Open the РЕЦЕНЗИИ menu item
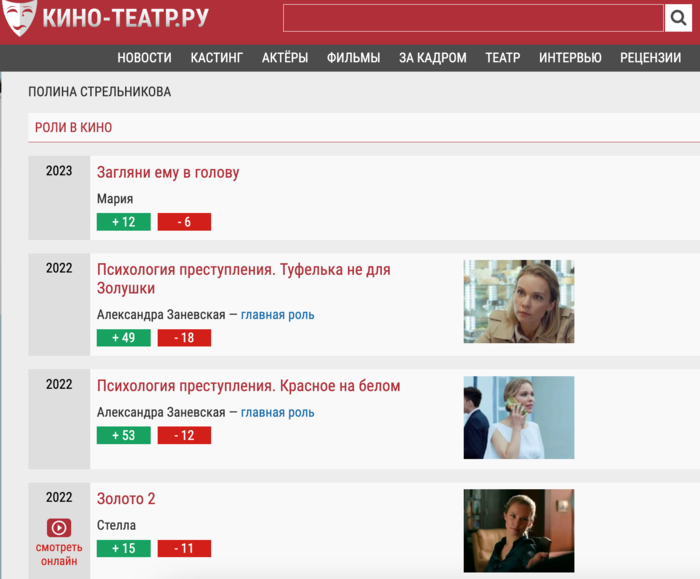This screenshot has width=700, height=579. 650,58
